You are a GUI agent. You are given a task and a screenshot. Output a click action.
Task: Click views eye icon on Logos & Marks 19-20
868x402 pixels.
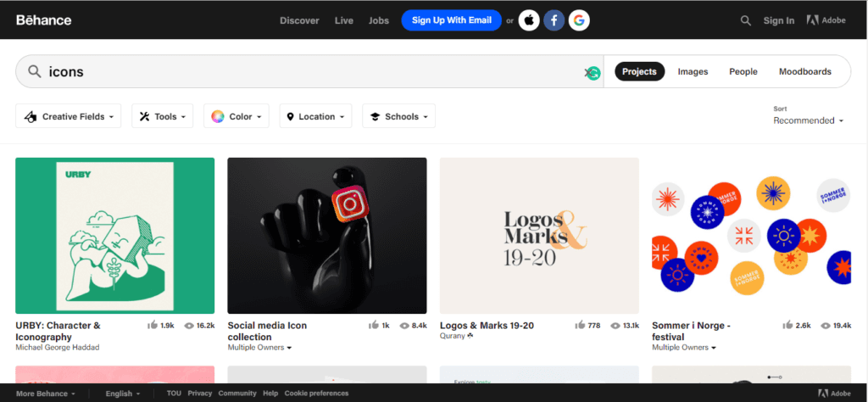(x=615, y=326)
